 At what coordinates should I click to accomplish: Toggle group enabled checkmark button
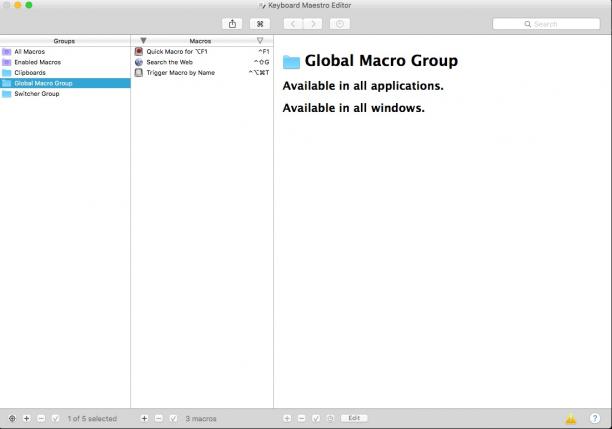pyautogui.click(x=55, y=418)
